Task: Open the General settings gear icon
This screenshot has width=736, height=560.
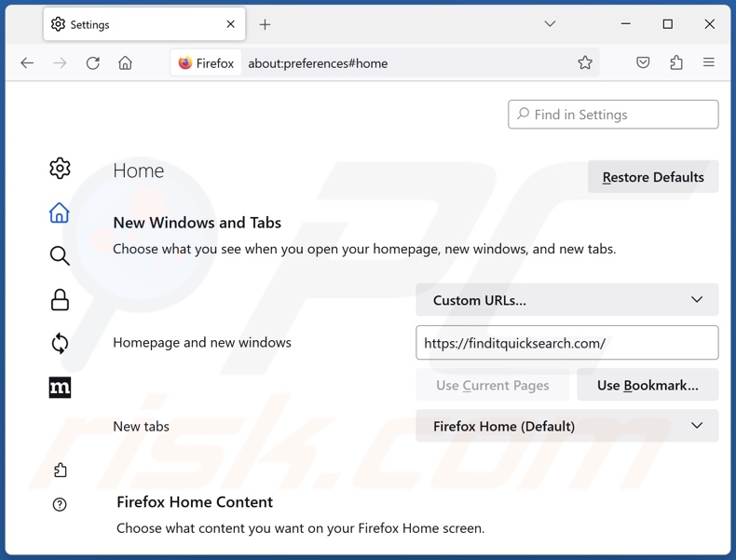Action: pyautogui.click(x=60, y=168)
